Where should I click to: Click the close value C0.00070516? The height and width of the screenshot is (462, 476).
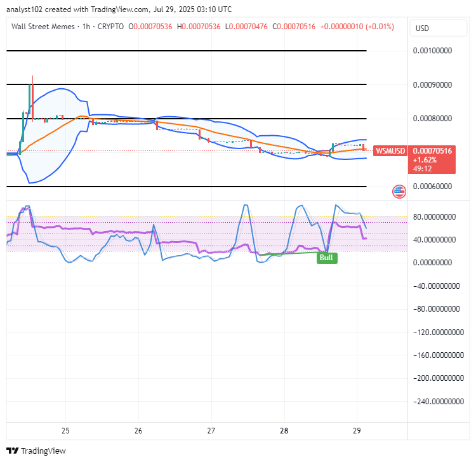[x=294, y=27]
